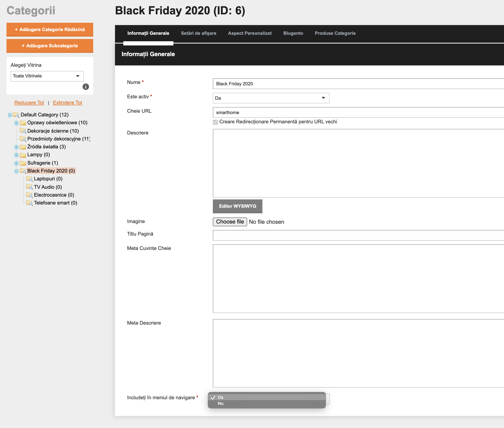This screenshot has height=428, width=504.
Task: Click the Electrocasnice folder icon
Action: (x=29, y=195)
